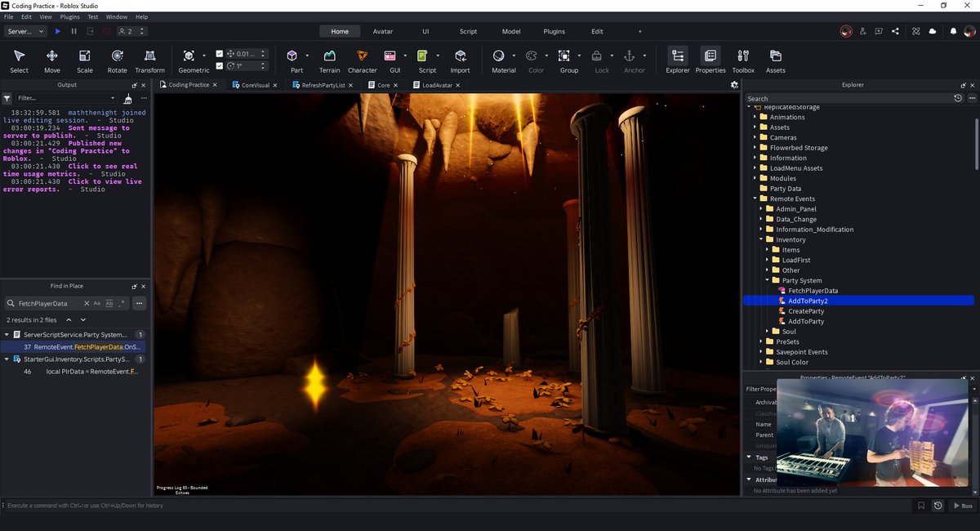Click the Import button in toolbar
The image size is (980, 531).
pyautogui.click(x=460, y=60)
